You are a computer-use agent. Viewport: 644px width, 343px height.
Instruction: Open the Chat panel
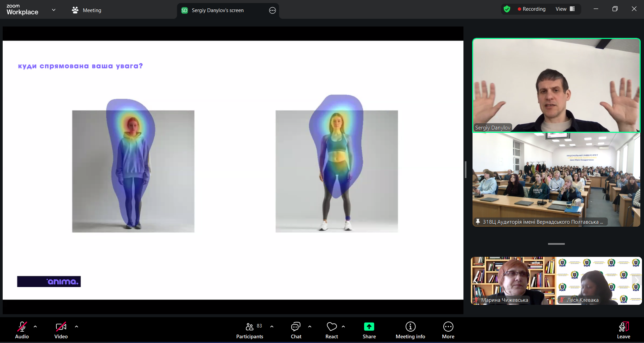click(x=296, y=330)
